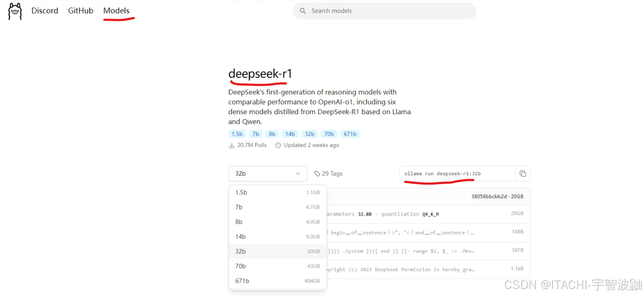The image size is (644, 296).
Task: Choose 32b 20GB from dropdown list
Action: pos(278,251)
